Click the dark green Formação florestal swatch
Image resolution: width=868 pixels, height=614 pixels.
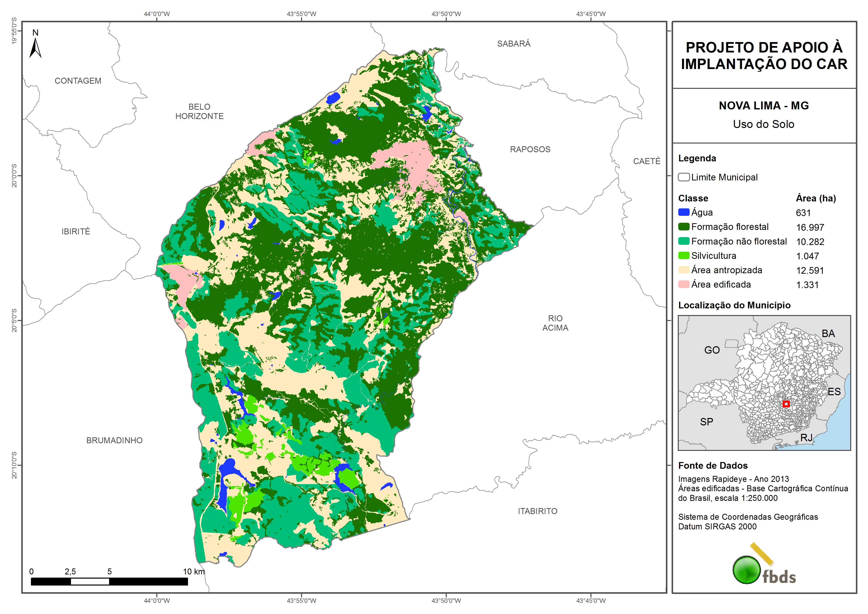click(x=683, y=227)
